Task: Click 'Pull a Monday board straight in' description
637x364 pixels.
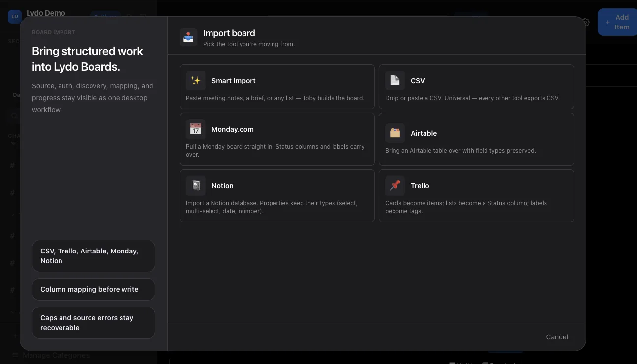Action: click(x=275, y=151)
